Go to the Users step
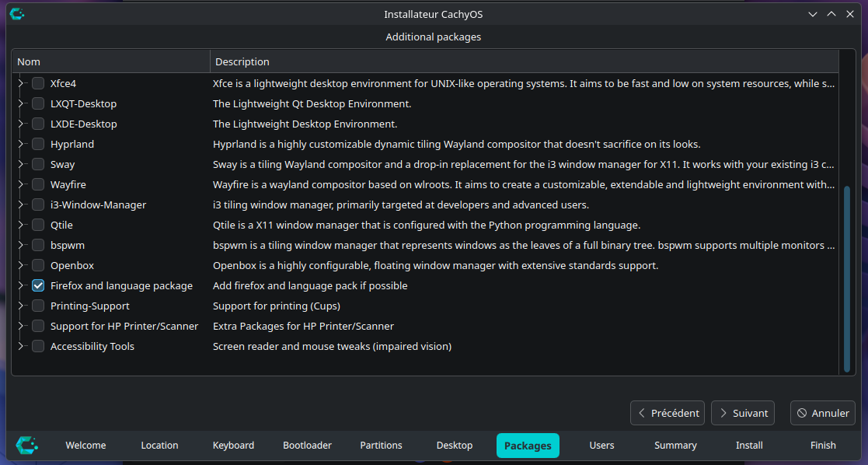 [601, 446]
